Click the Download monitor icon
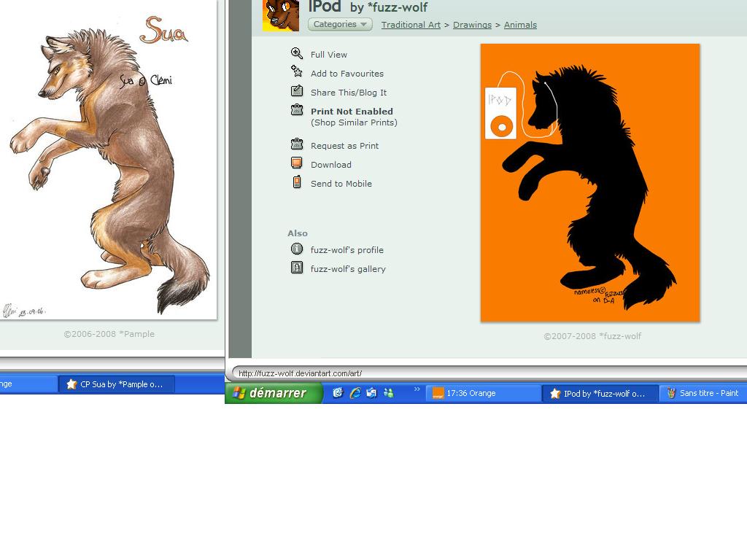 point(297,163)
